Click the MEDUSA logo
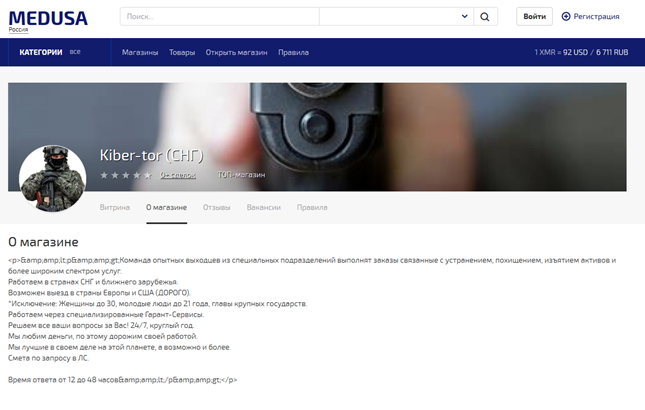Screen dimensions: 645x410 pos(48,19)
